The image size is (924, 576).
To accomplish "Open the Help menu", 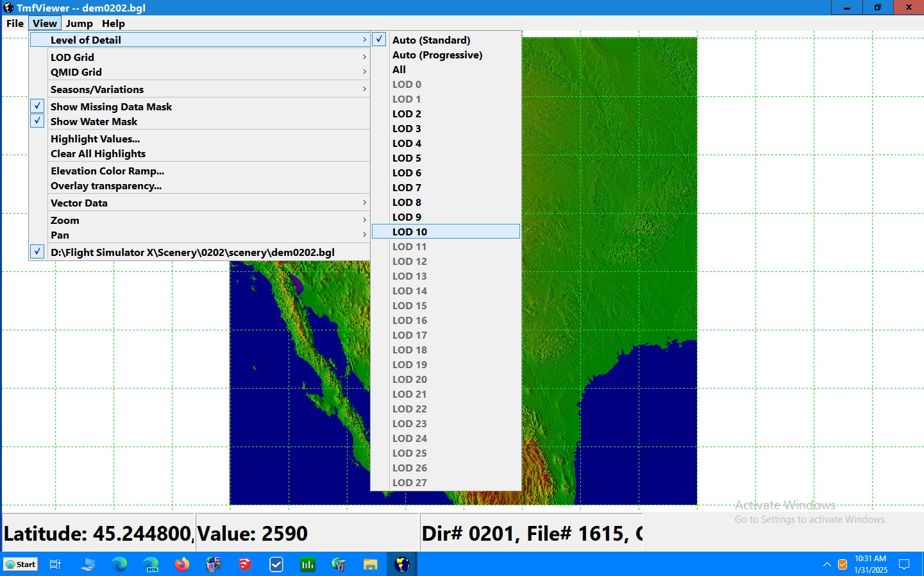I will click(x=113, y=23).
